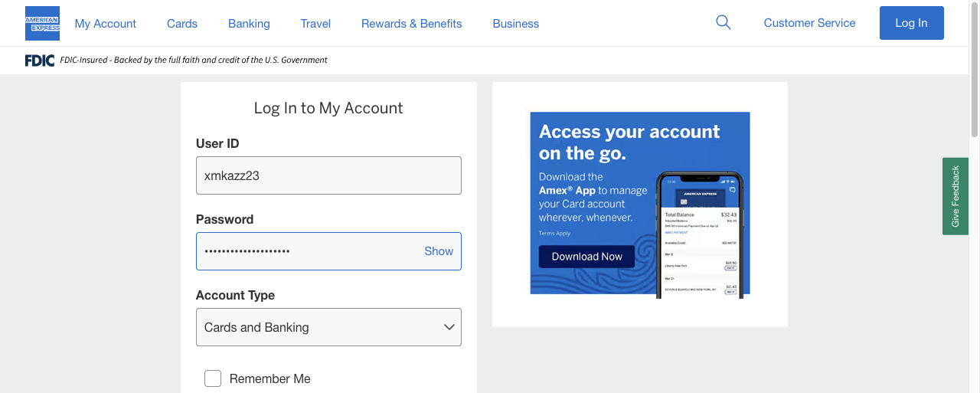Click Download Now in the app ad
The image size is (980, 393).
[x=586, y=257]
